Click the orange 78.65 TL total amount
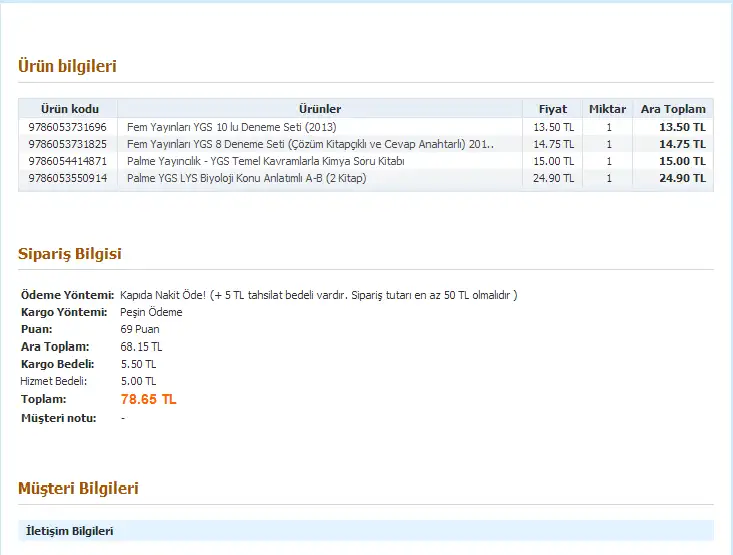 (x=148, y=399)
